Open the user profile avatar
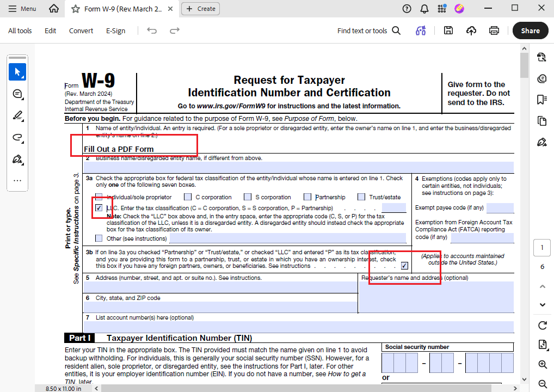This screenshot has width=554, height=392. (459, 9)
